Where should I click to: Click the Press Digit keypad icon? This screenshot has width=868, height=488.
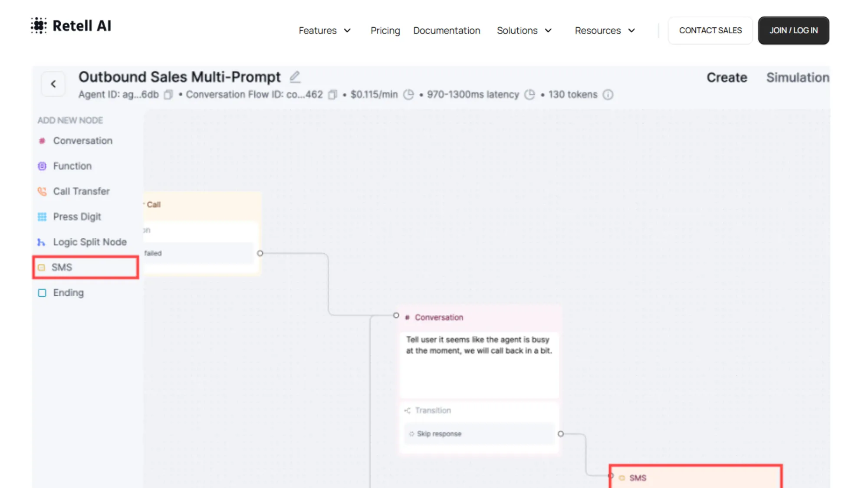coord(42,216)
